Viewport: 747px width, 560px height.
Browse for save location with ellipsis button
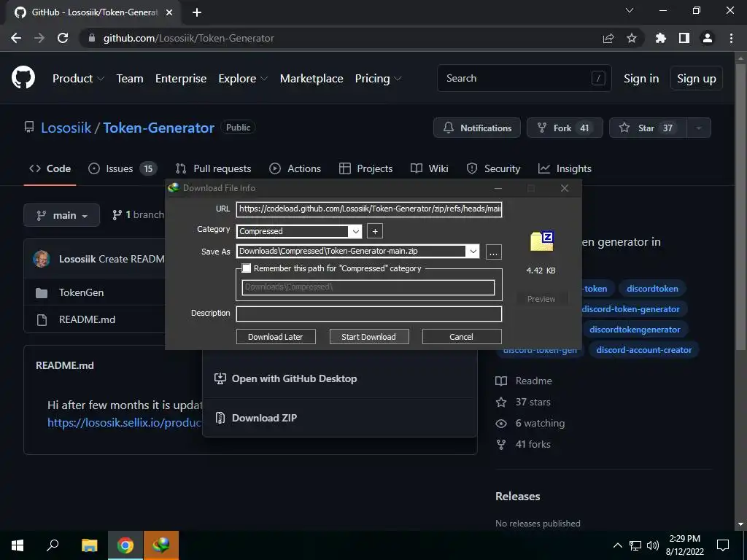point(494,252)
